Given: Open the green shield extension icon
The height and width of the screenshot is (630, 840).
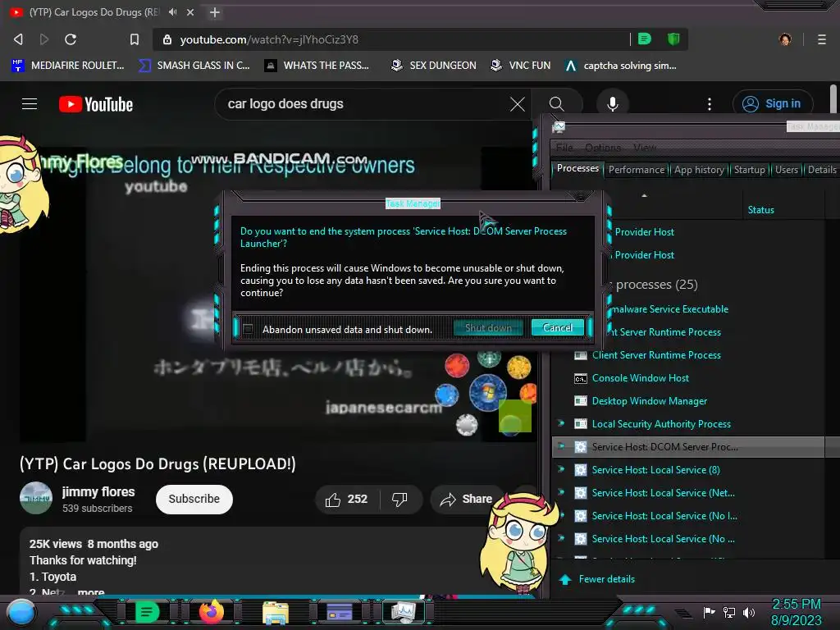Looking at the screenshot, I should coord(673,39).
